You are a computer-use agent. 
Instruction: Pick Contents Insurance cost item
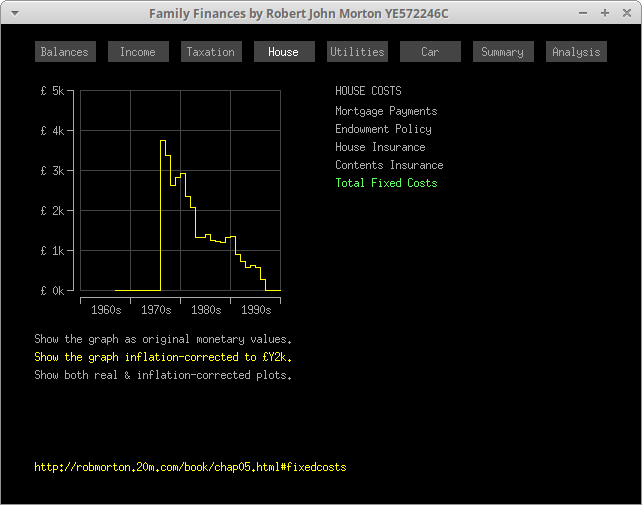pyautogui.click(x=389, y=165)
